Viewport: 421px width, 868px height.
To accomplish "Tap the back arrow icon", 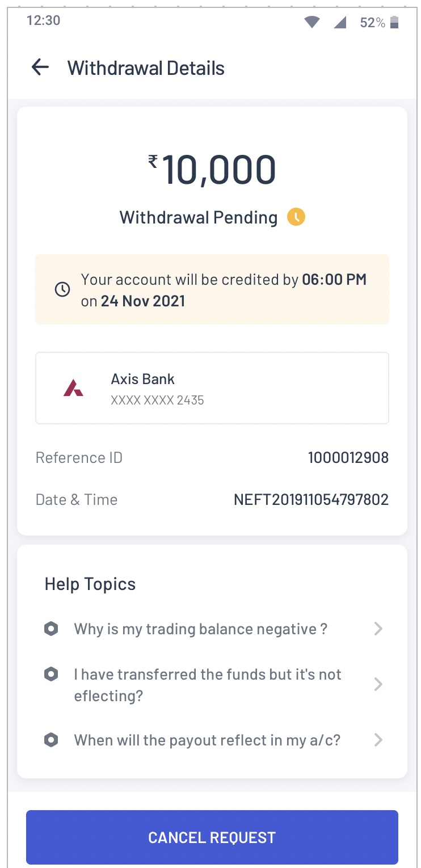I will pyautogui.click(x=40, y=68).
